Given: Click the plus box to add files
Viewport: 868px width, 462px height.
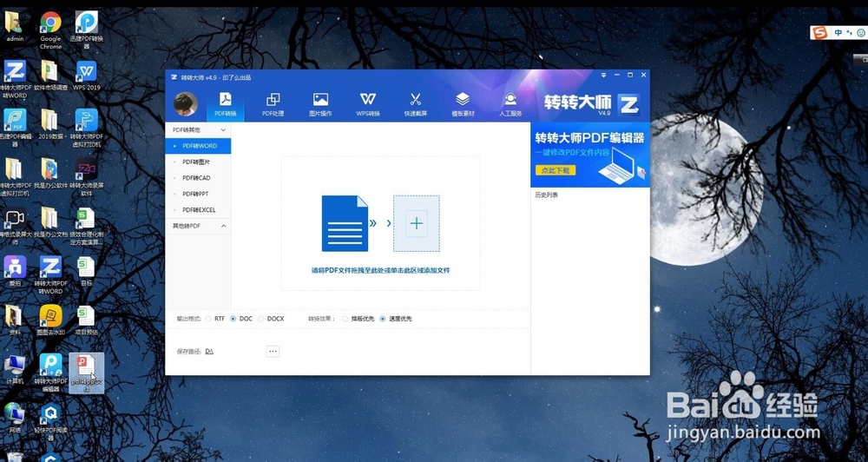Looking at the screenshot, I should (x=417, y=223).
